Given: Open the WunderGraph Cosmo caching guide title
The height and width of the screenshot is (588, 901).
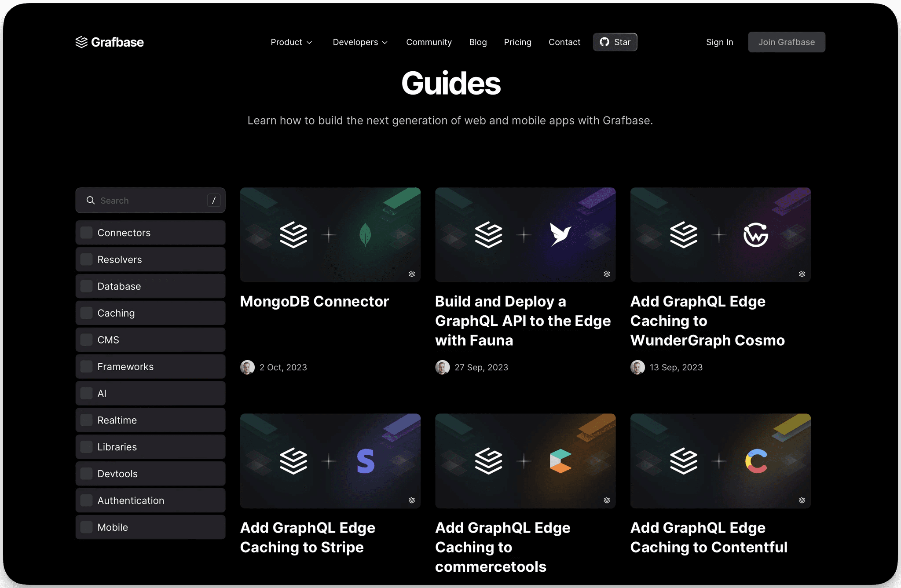Looking at the screenshot, I should pos(707,321).
